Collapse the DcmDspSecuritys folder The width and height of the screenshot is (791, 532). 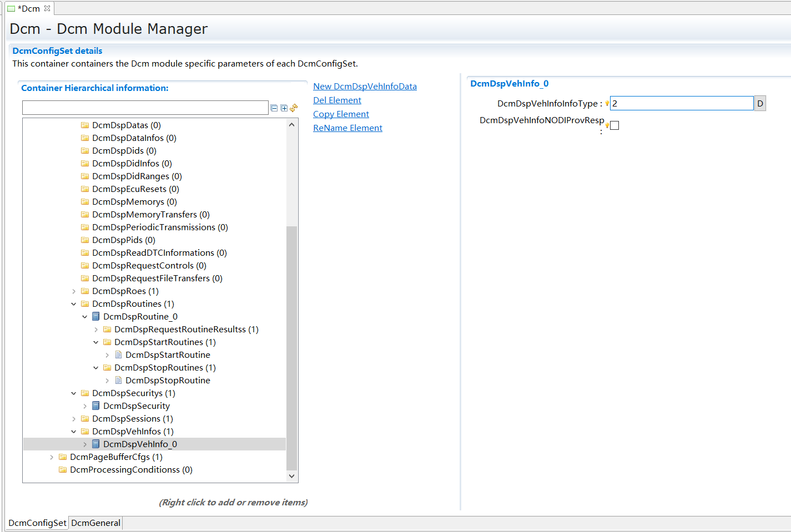click(x=74, y=393)
